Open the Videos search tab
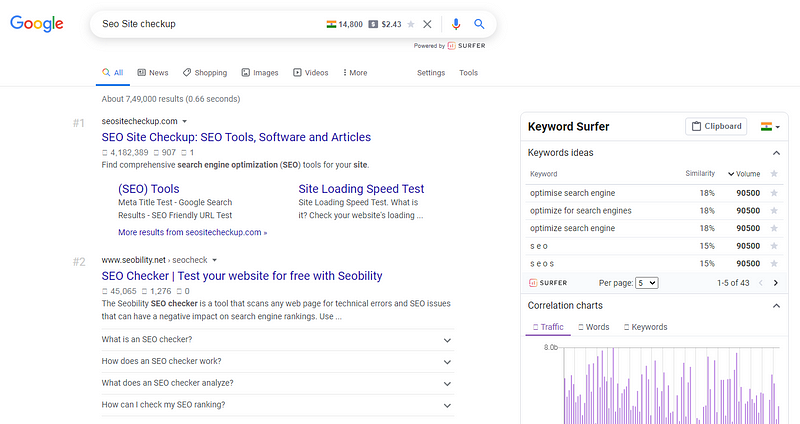Screen dimensions: 800x424 (310, 72)
